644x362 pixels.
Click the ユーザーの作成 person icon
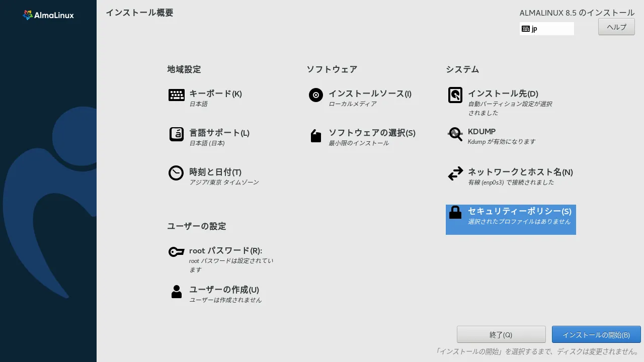176,292
